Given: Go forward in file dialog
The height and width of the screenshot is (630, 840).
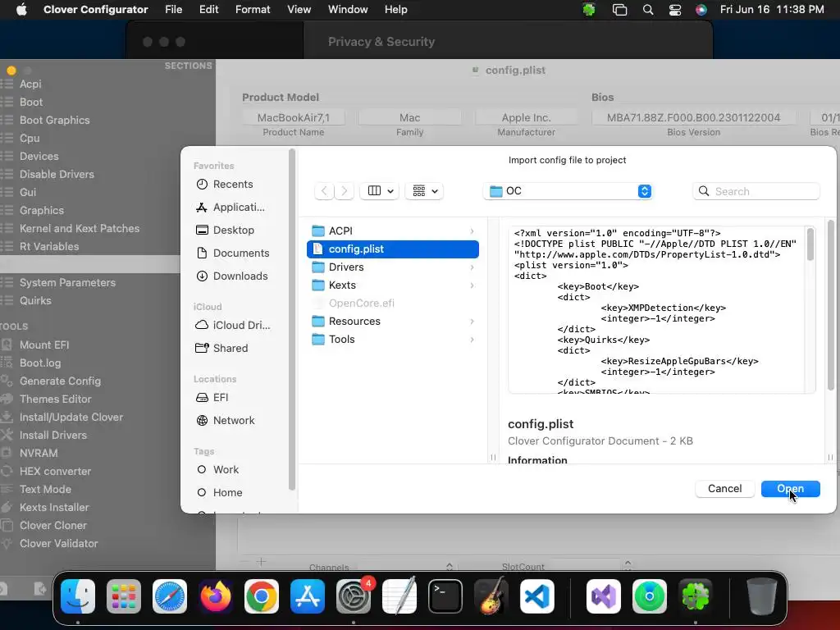Looking at the screenshot, I should (x=345, y=190).
